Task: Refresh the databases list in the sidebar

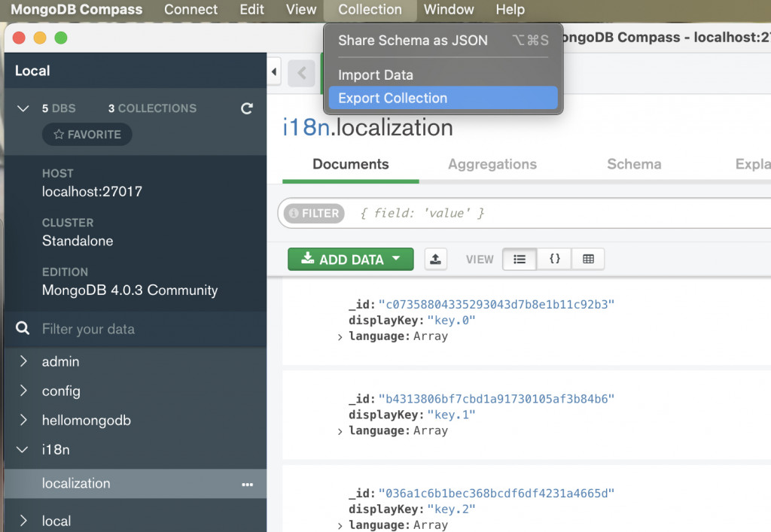Action: tap(247, 108)
